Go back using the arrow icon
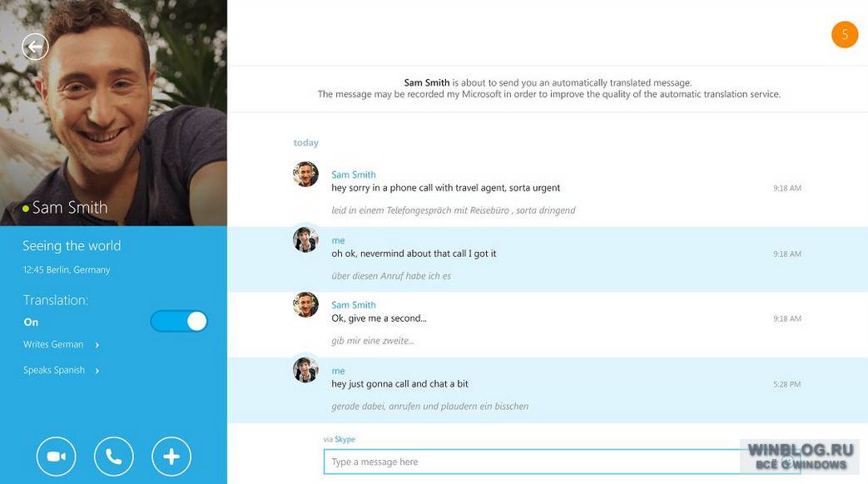The width and height of the screenshot is (868, 484). point(35,47)
